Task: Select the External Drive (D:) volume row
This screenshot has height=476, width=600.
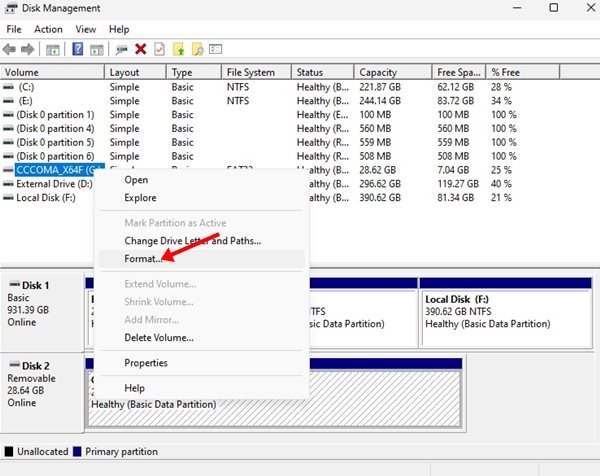Action: 53,184
